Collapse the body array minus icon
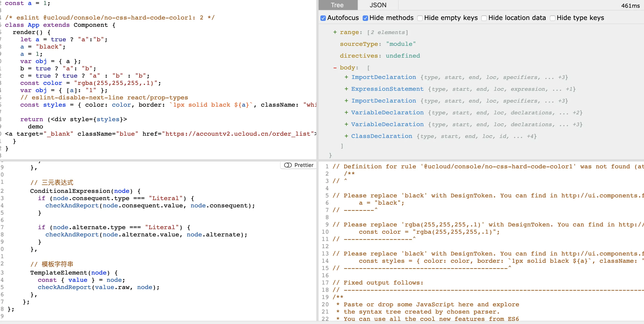Viewport: 644px width, 324px height. tap(335, 68)
